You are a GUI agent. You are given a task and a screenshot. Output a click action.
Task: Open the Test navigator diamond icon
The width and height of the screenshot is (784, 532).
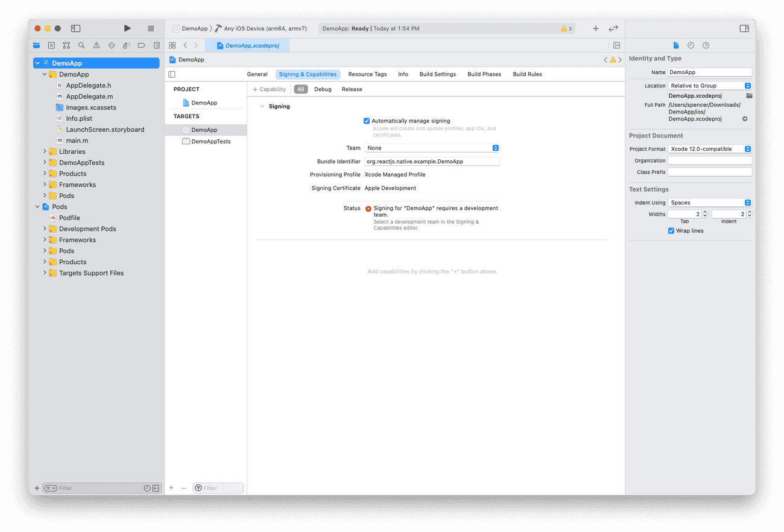click(112, 45)
